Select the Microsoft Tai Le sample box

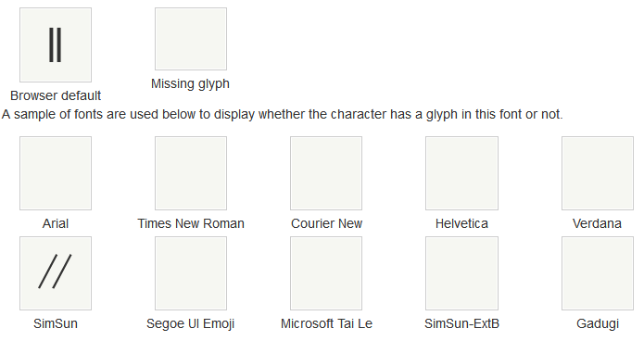pos(326,273)
